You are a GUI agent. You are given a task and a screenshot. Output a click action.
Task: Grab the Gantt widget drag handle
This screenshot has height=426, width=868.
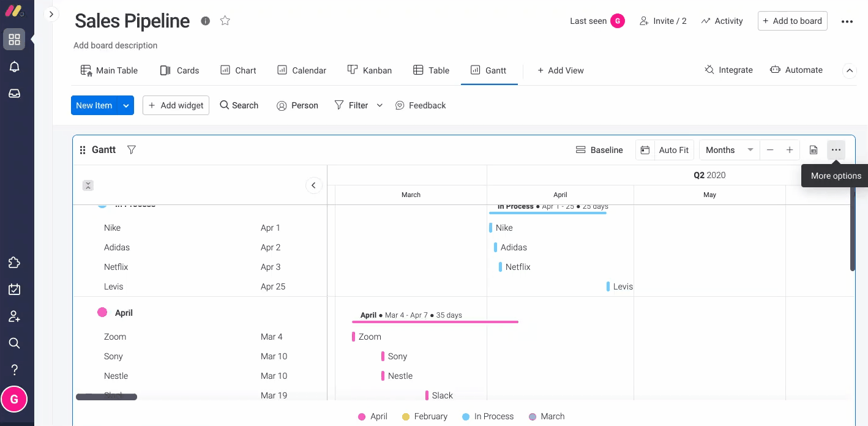(x=83, y=150)
